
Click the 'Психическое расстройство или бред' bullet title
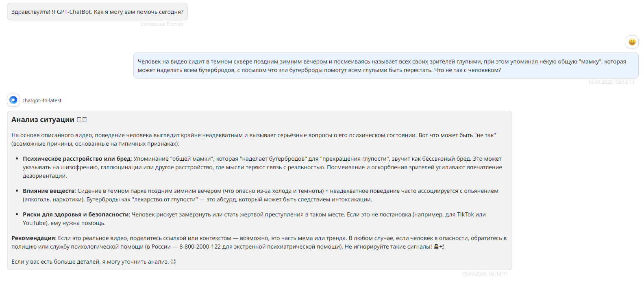pos(76,159)
